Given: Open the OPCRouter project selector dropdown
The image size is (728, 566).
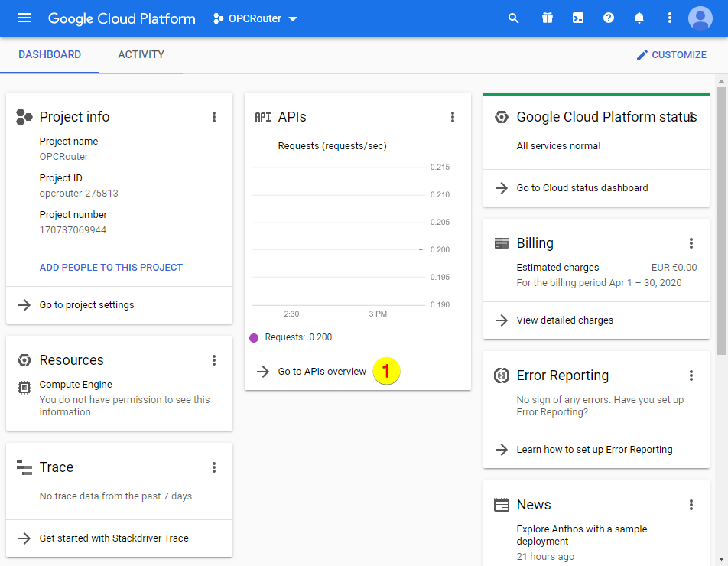Looking at the screenshot, I should (255, 18).
